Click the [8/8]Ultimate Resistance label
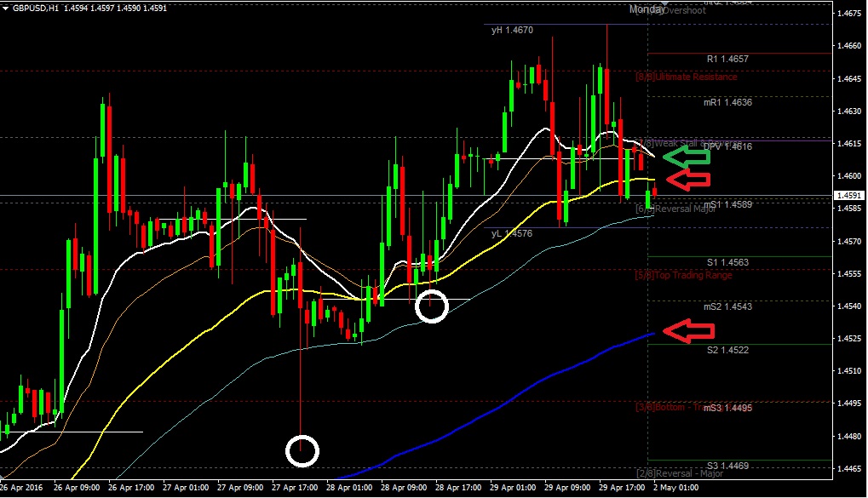The height and width of the screenshot is (498, 868). 687,77
